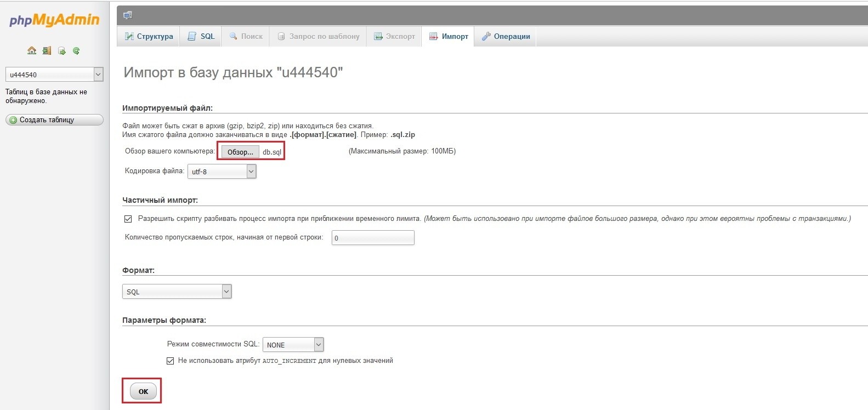Uncheck the AUTO_INCREMENT for zero values option
Screen dimensions: 868x410
point(170,361)
